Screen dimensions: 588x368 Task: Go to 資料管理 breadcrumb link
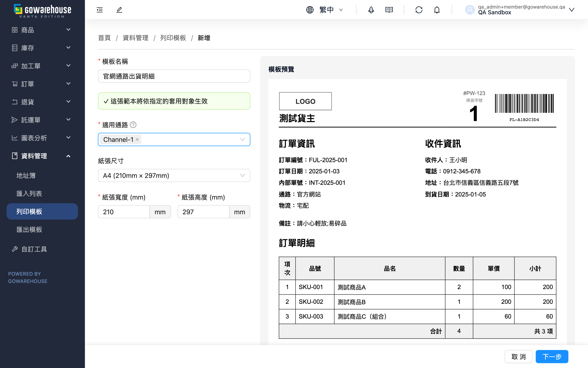coord(136,38)
